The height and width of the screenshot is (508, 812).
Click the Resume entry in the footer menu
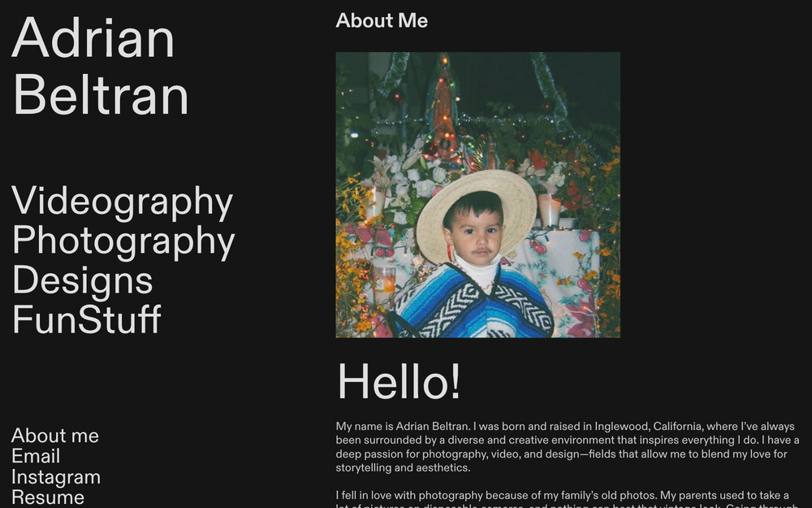[49, 496]
